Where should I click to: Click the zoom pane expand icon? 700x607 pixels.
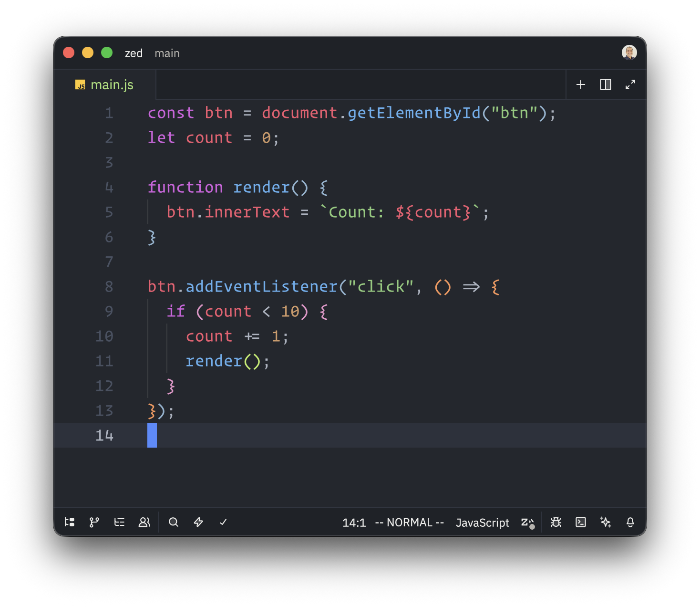630,84
